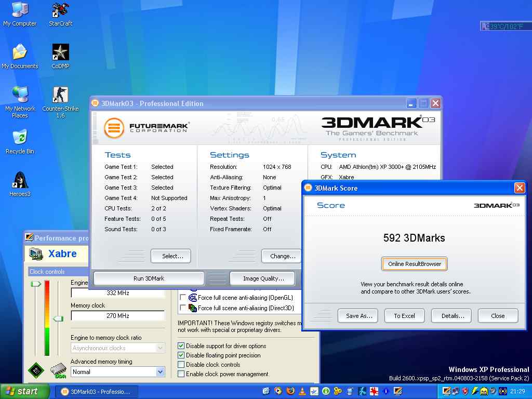Click the Select... tests button

click(x=171, y=256)
